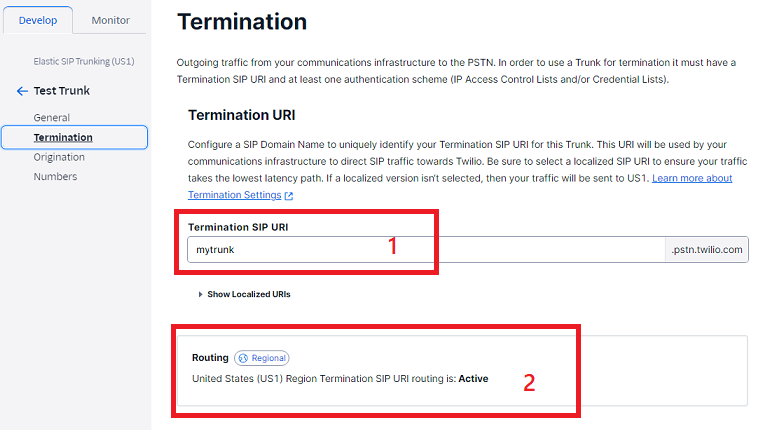Click the .pstn.twilio.com domain suffix

706,250
